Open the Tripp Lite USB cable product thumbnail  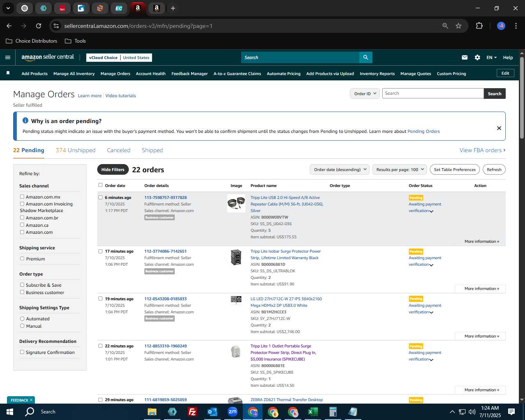click(x=236, y=203)
